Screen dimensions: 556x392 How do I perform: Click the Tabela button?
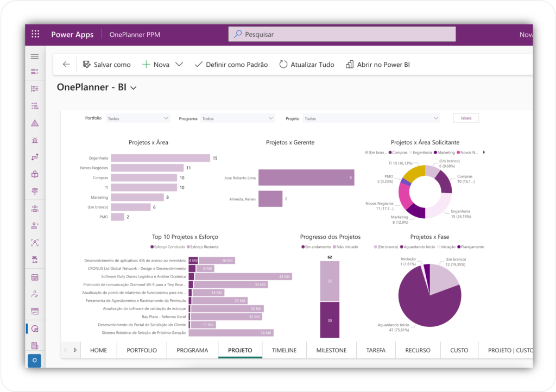pyautogui.click(x=466, y=118)
